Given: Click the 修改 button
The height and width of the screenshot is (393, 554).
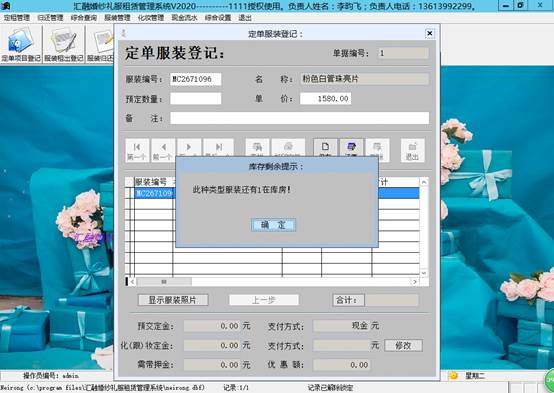Looking at the screenshot, I should coord(403,345).
